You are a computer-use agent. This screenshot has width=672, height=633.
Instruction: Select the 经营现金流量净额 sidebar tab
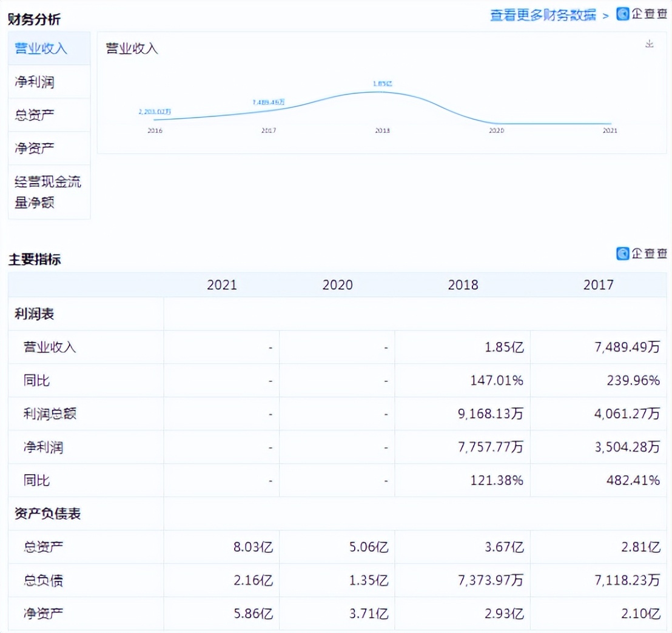coord(48,192)
